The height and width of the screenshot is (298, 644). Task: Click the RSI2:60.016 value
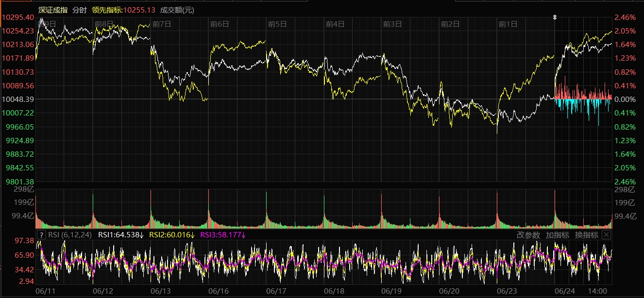pyautogui.click(x=172, y=235)
